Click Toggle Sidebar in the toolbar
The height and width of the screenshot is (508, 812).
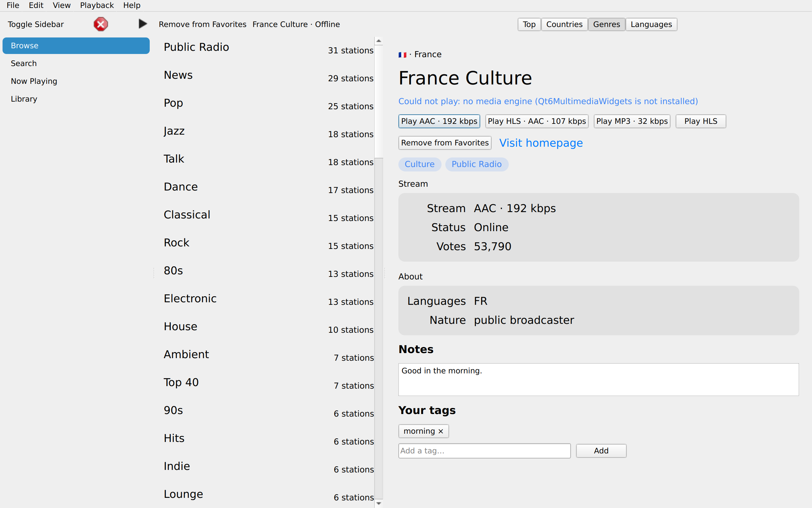point(36,24)
